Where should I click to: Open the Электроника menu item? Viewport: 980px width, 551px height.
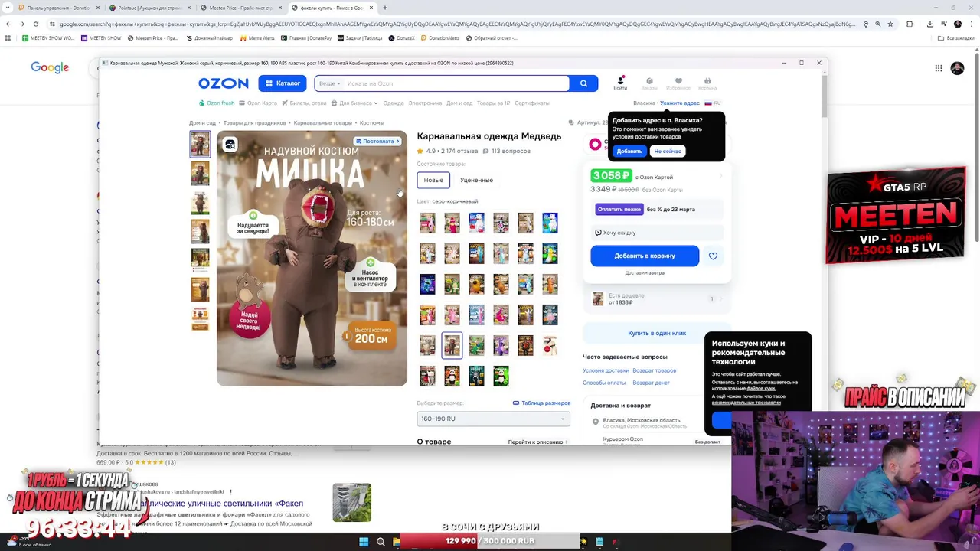425,103
